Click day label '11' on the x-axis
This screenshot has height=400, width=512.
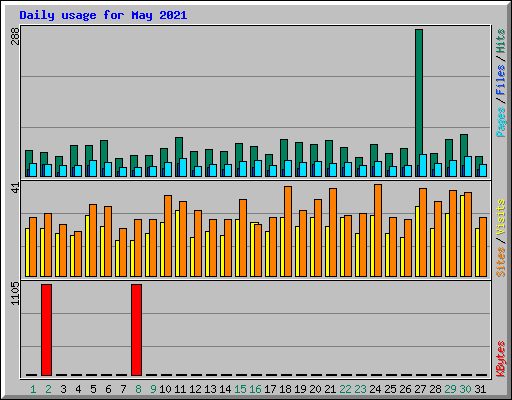[x=180, y=389]
